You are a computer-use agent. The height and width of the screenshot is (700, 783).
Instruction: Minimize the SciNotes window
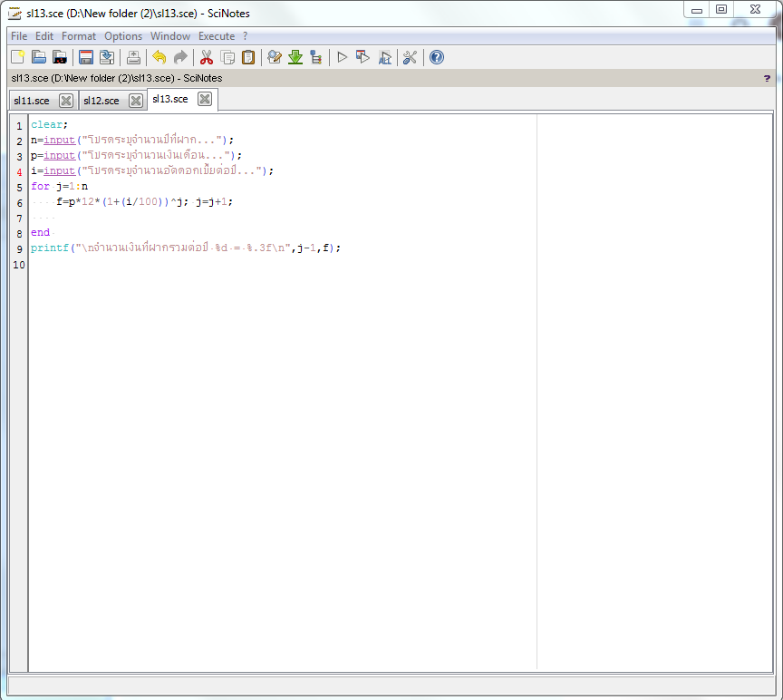(697, 9)
